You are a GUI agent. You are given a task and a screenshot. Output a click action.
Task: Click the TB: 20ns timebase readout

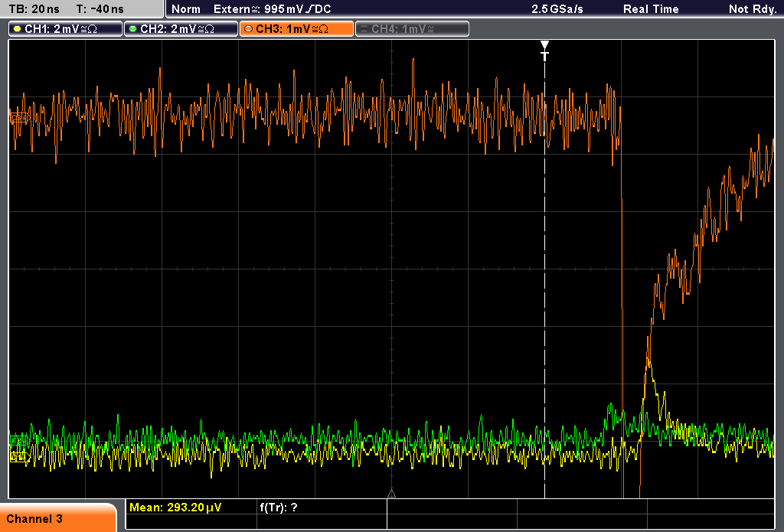point(34,9)
